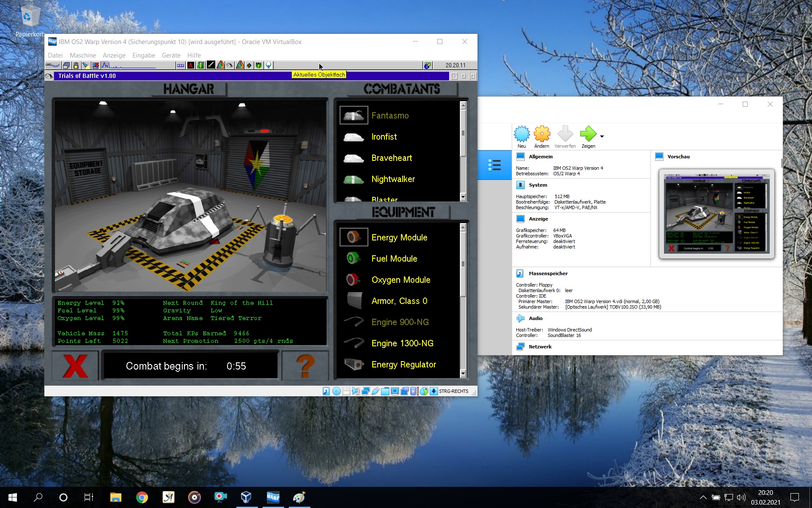
Task: Open File Explorer from the taskbar
Action: pyautogui.click(x=115, y=497)
